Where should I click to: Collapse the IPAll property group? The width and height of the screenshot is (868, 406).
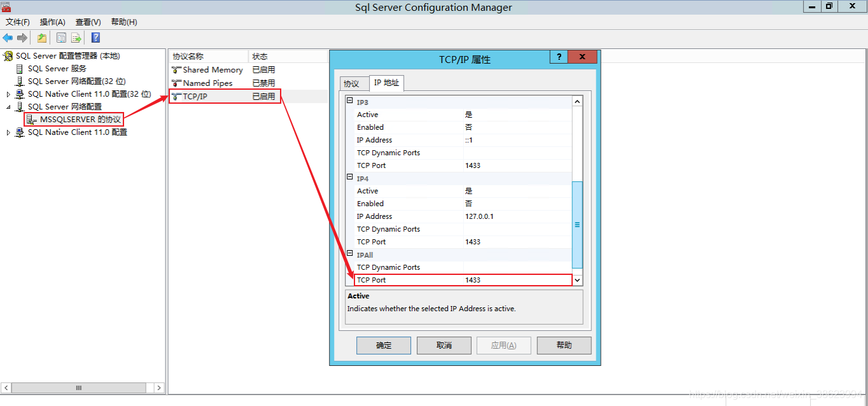pos(349,255)
